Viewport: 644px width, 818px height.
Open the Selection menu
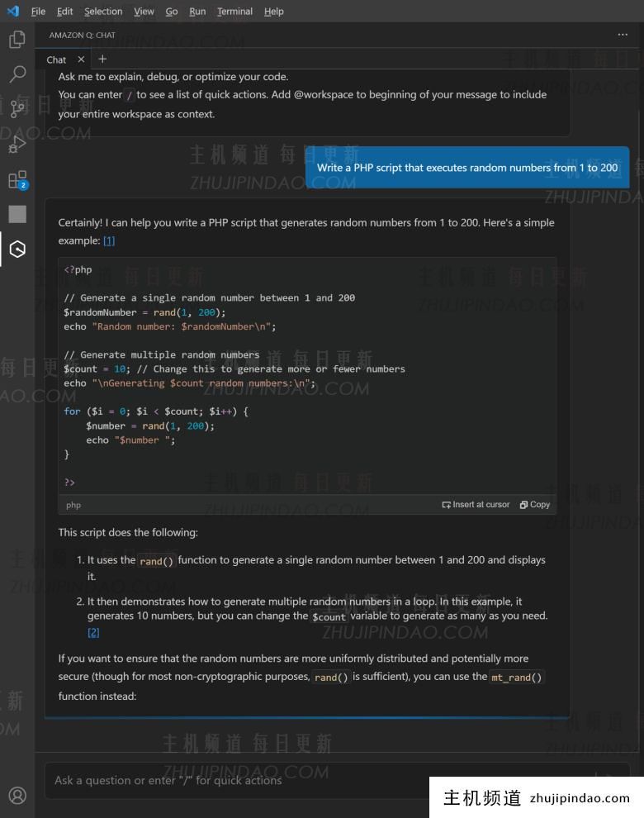point(103,12)
